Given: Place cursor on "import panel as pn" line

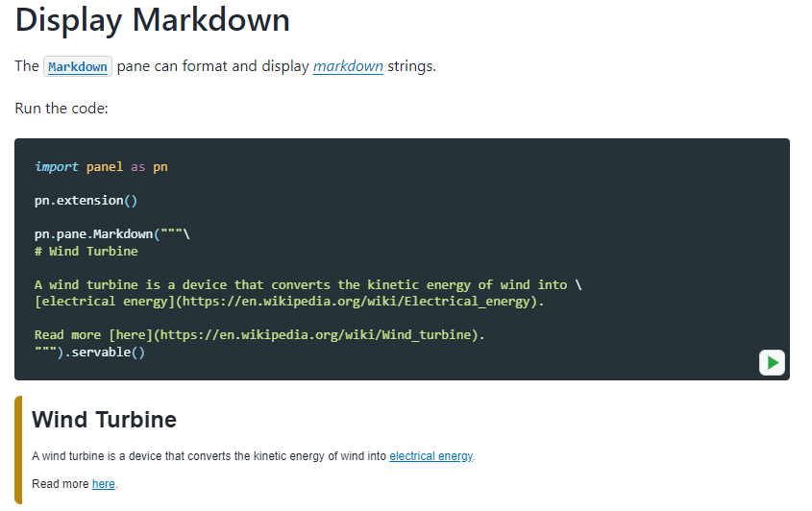Looking at the screenshot, I should click(101, 167).
